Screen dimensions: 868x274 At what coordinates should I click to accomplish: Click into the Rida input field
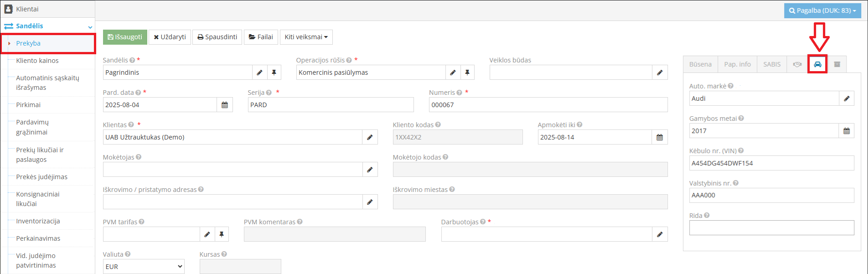tap(771, 228)
